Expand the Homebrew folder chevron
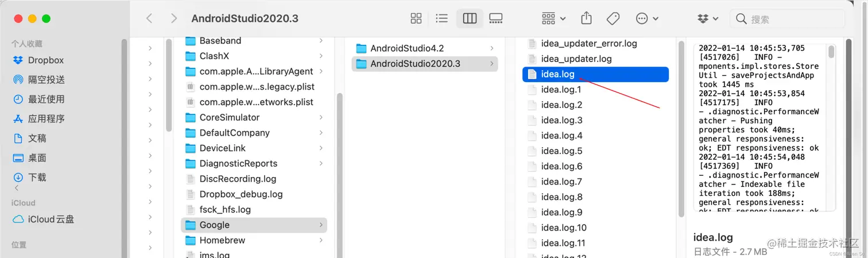 [321, 240]
